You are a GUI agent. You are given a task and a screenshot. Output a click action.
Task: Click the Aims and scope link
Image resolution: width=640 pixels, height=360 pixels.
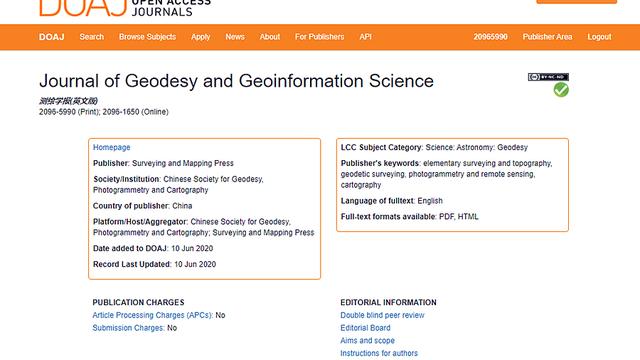pyautogui.click(x=367, y=340)
